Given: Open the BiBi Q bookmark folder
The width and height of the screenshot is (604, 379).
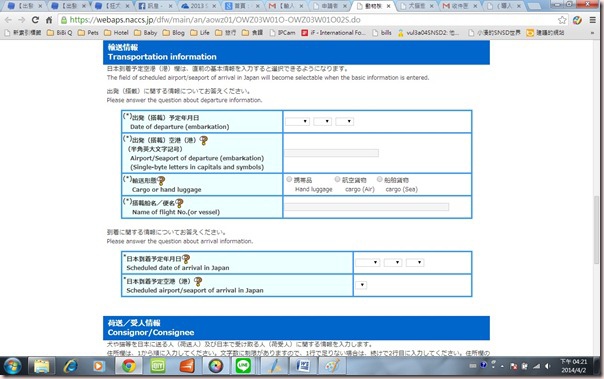Looking at the screenshot, I should (x=60, y=33).
